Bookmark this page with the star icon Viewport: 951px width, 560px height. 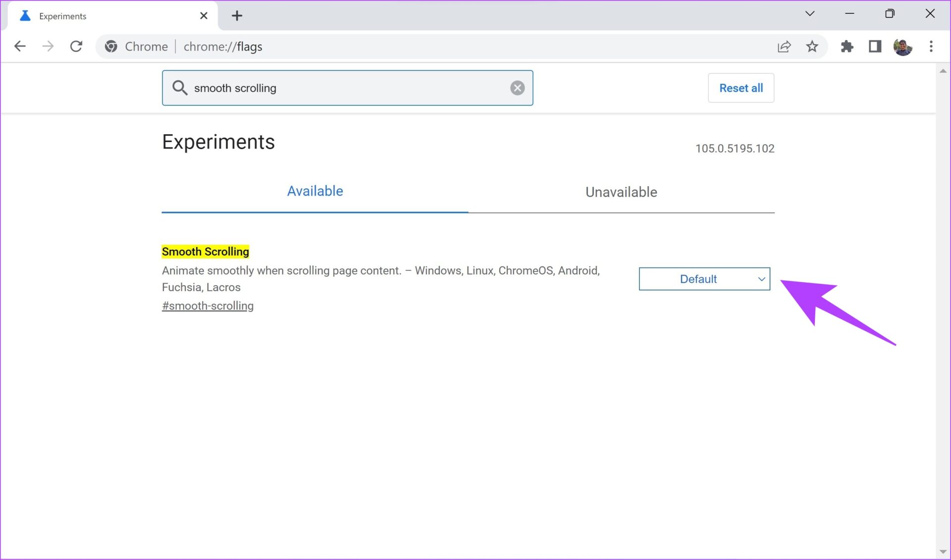(812, 47)
